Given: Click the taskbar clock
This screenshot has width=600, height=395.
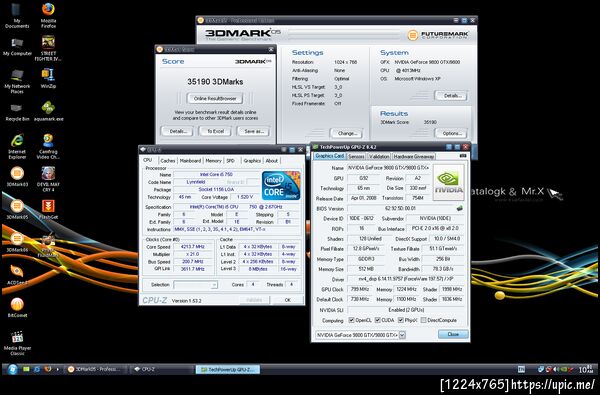Looking at the screenshot, I should pos(585,369).
